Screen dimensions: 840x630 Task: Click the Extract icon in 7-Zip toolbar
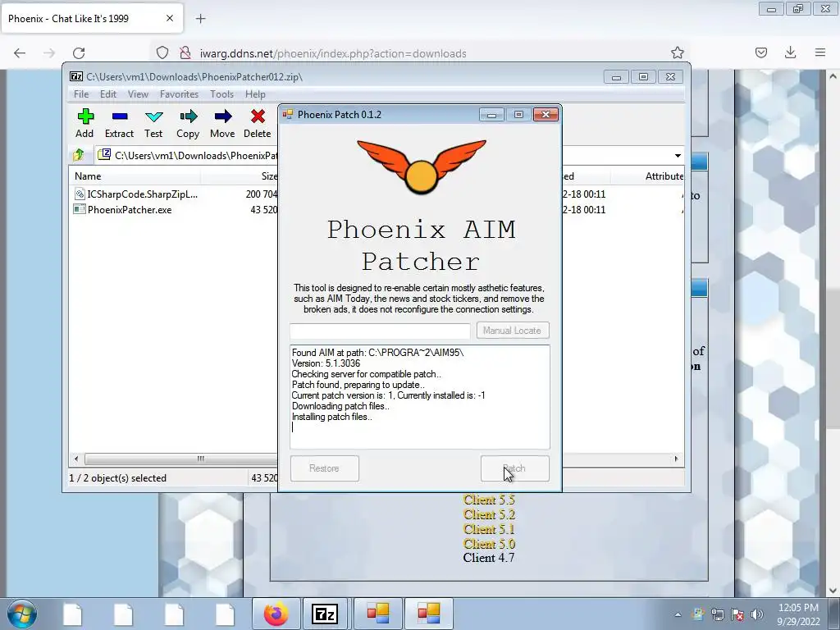pyautogui.click(x=120, y=116)
